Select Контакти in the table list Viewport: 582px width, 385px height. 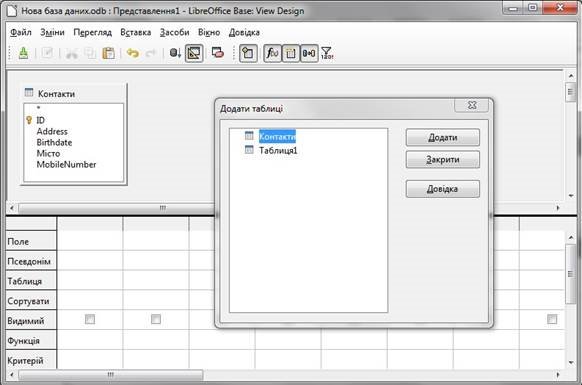(x=277, y=137)
